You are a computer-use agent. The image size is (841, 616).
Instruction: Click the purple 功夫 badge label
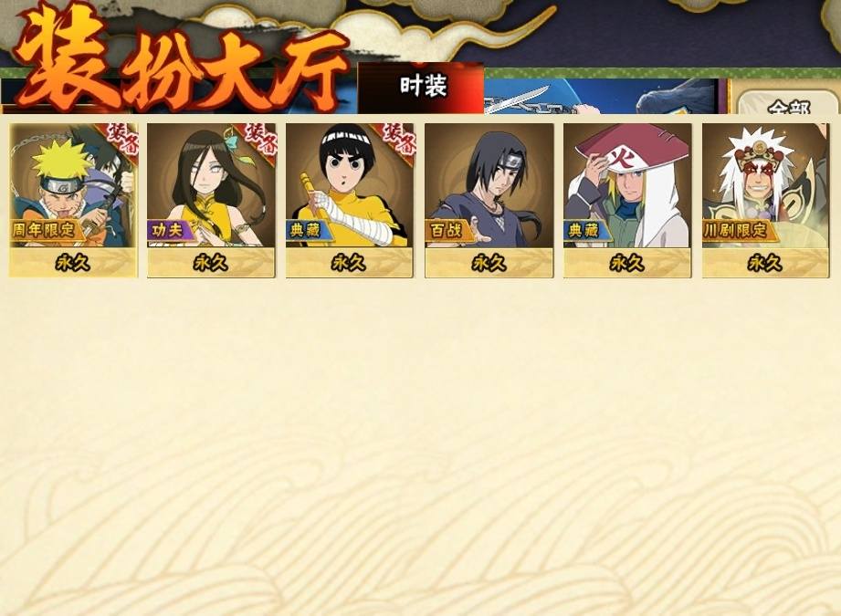(170, 230)
